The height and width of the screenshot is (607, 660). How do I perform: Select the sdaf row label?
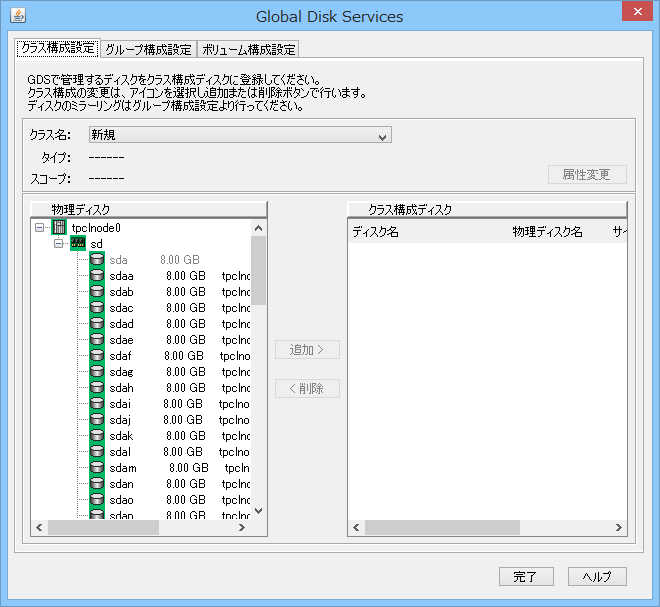coord(120,356)
